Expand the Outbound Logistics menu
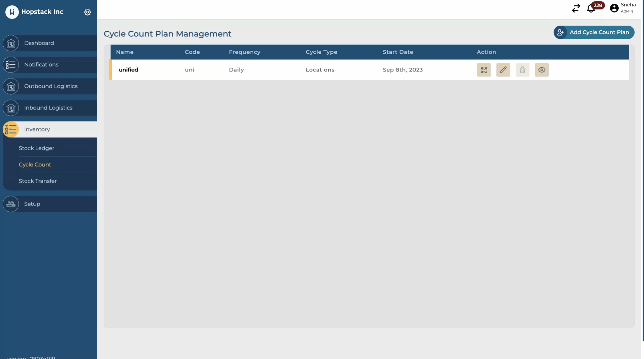The height and width of the screenshot is (359, 644). click(x=51, y=86)
